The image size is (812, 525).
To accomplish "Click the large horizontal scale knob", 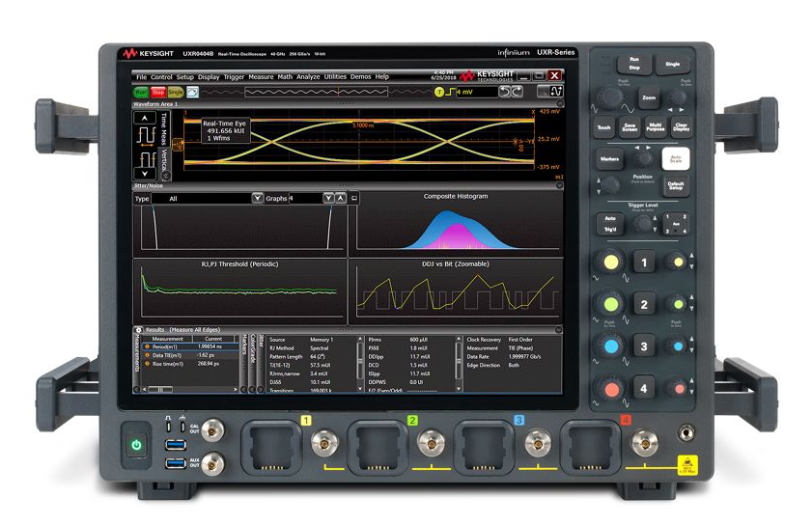I will click(x=609, y=97).
